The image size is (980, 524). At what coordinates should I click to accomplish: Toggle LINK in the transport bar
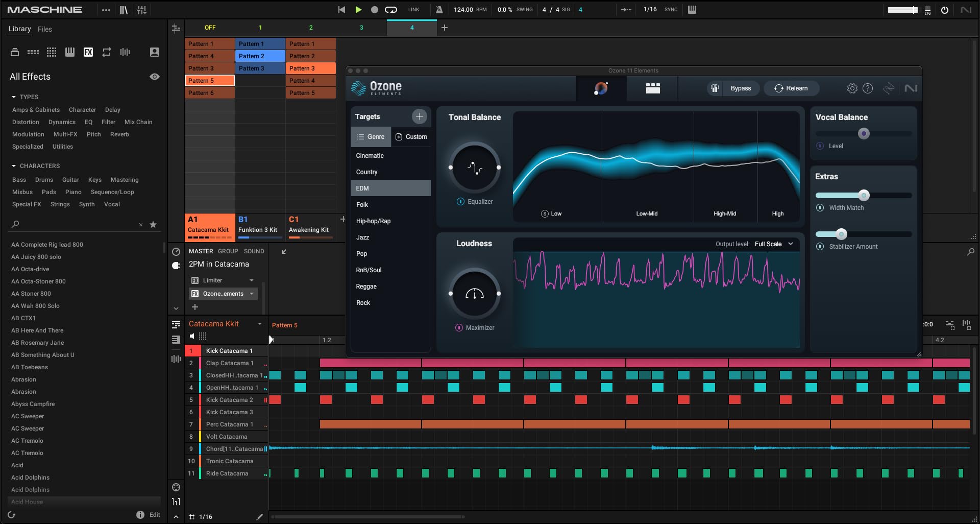(413, 9)
